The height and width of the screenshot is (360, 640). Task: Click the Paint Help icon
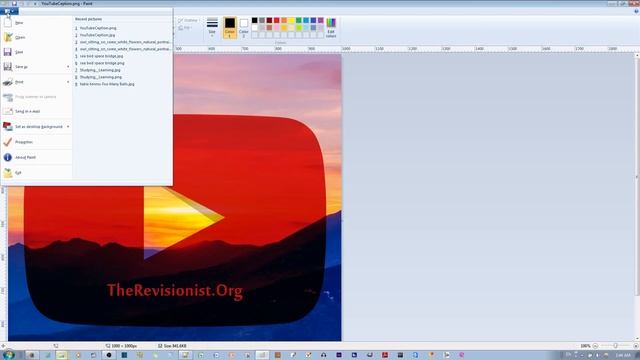pyautogui.click(x=636, y=11)
